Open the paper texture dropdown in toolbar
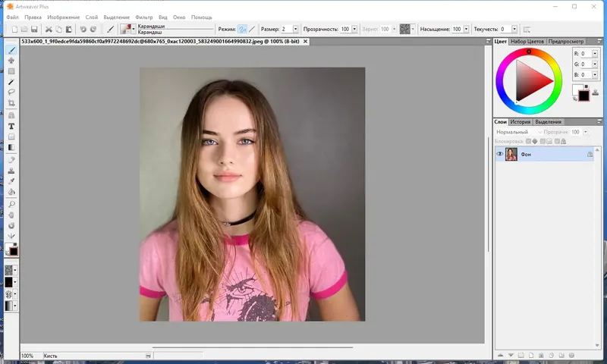607x364 pixels. pos(413,30)
